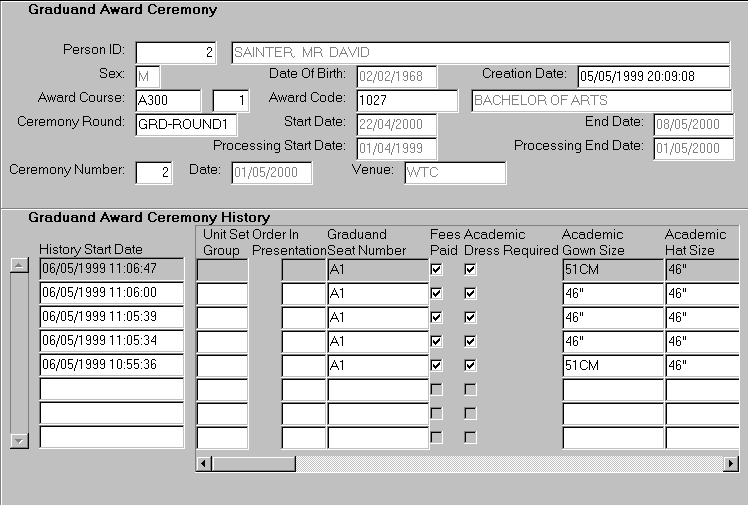Toggle Academic Dress Required checkbox in second row
The image size is (748, 505).
pos(470,293)
